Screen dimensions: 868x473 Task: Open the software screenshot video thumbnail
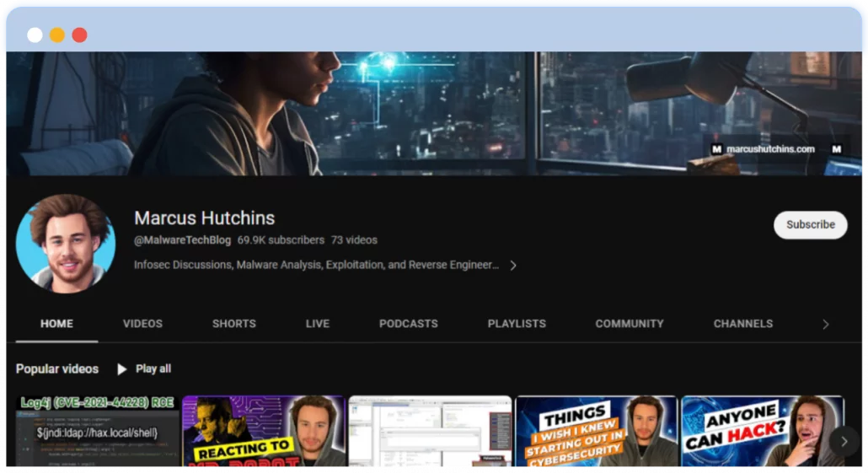[430, 431]
